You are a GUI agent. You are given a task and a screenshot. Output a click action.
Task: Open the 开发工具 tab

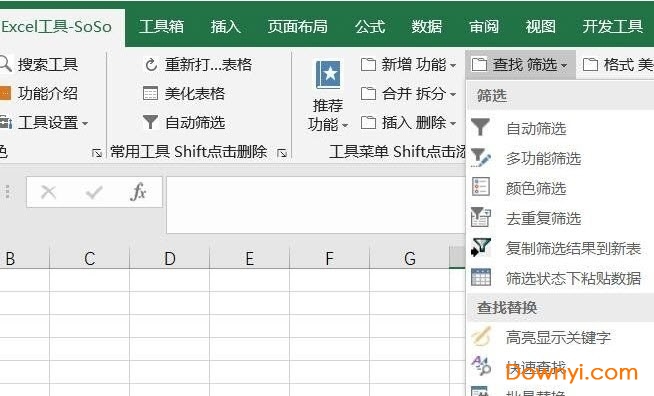612,27
